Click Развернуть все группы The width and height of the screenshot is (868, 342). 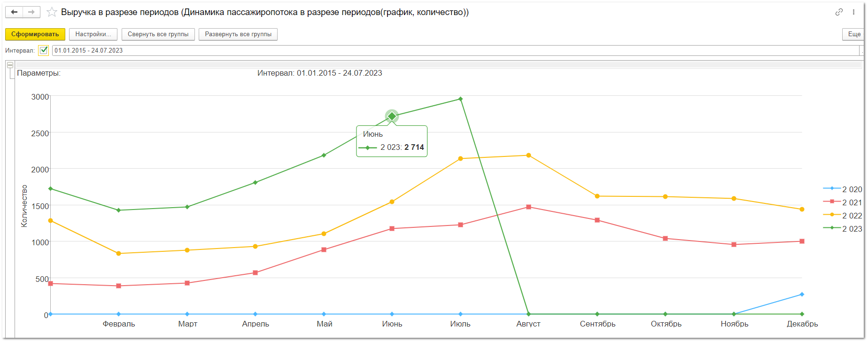238,34
